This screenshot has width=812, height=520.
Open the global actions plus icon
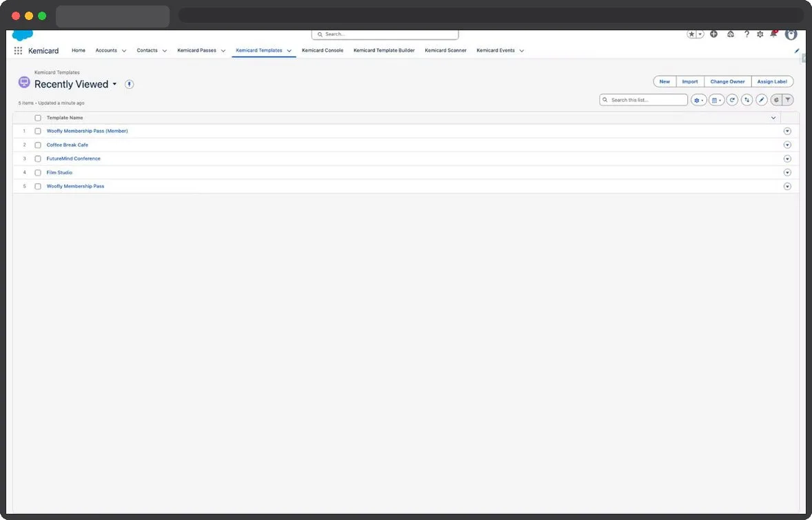coord(713,34)
